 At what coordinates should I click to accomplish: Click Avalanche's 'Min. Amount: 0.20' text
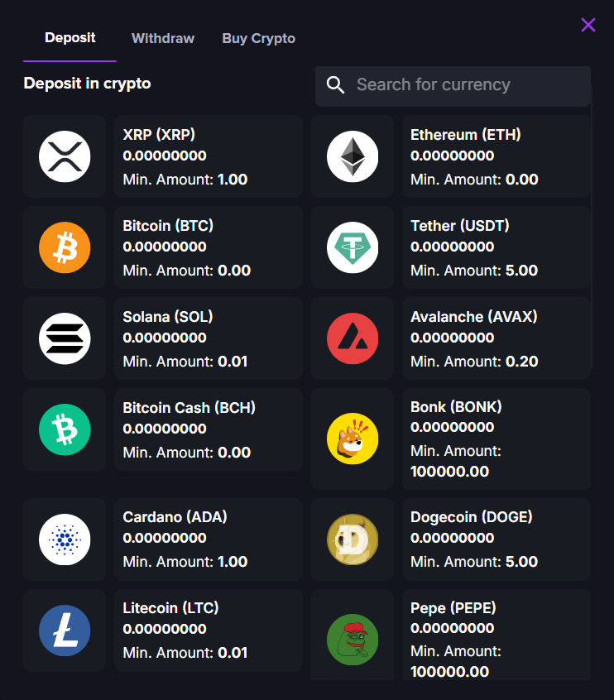[x=474, y=362]
